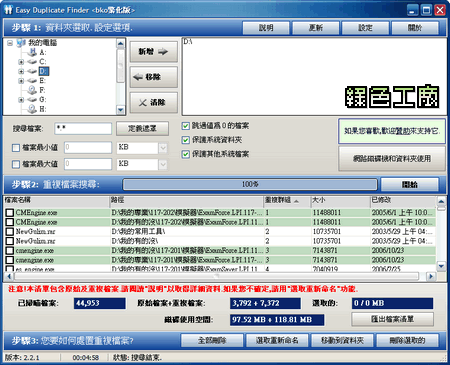This screenshot has height=365, width=450.
Task: Check the second CMEngine.exe row checkbox
Action: 10,222
